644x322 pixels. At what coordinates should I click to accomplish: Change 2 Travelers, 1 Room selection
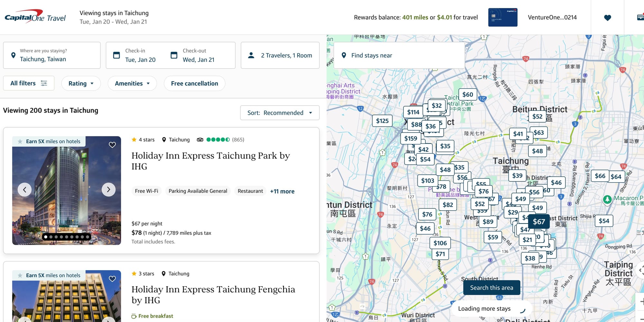pyautogui.click(x=280, y=55)
